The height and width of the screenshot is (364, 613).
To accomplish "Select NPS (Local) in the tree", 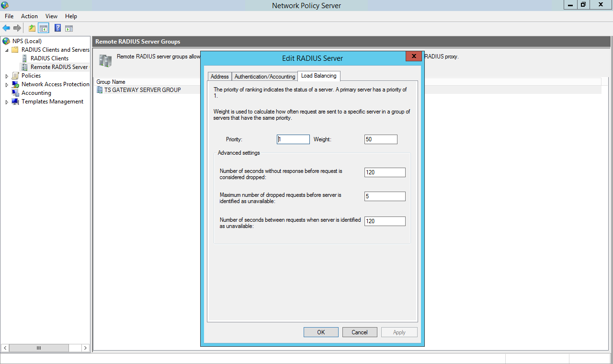I will click(27, 41).
